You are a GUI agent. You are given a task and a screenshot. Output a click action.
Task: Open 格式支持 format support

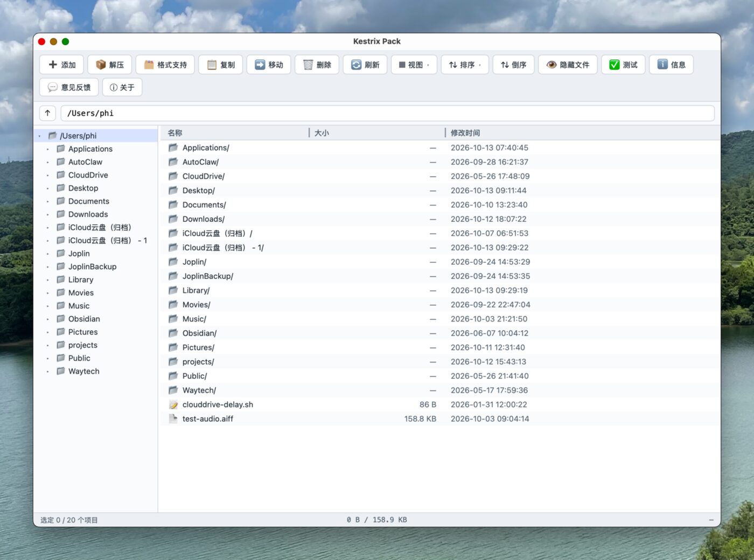[x=165, y=65]
